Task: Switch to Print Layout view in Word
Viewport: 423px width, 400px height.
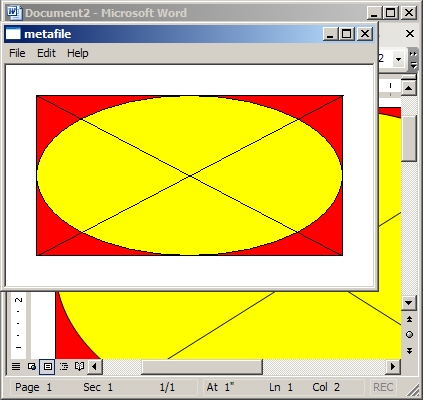Action: (x=47, y=367)
